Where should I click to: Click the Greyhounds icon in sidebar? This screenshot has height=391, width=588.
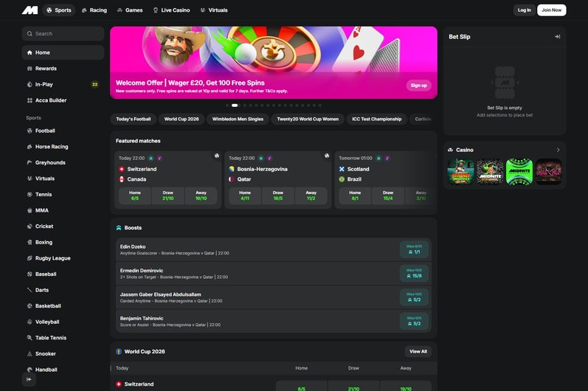[30, 163]
